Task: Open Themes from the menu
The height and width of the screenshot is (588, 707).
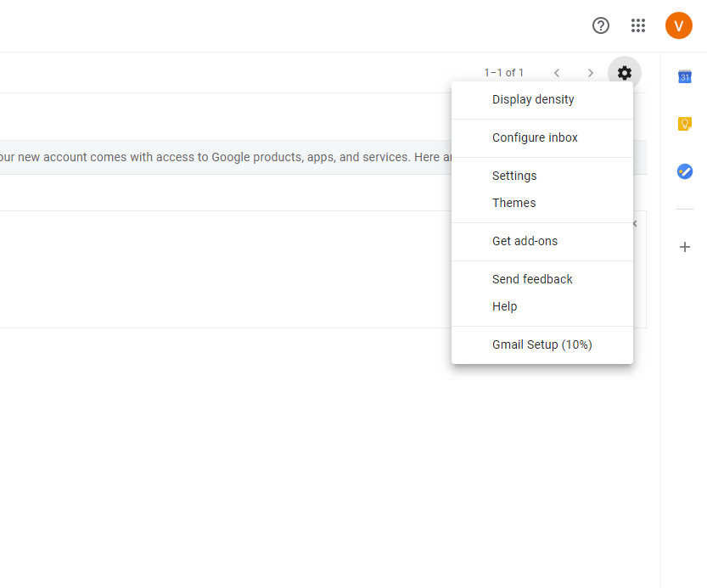Action: tap(513, 203)
